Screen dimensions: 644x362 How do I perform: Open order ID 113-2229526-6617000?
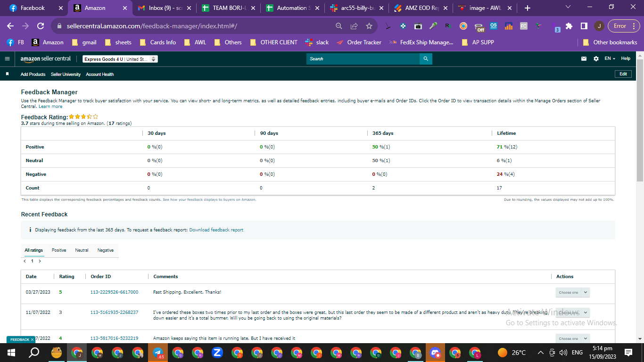114,292
